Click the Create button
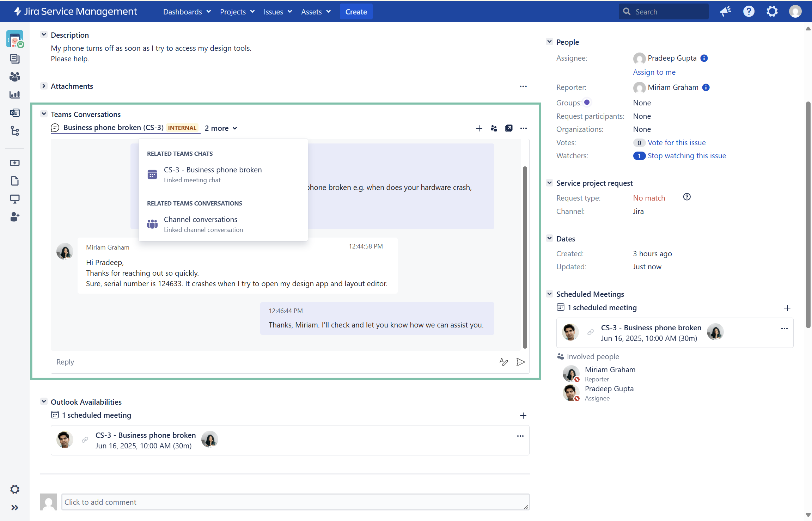This screenshot has width=812, height=521. pos(356,12)
